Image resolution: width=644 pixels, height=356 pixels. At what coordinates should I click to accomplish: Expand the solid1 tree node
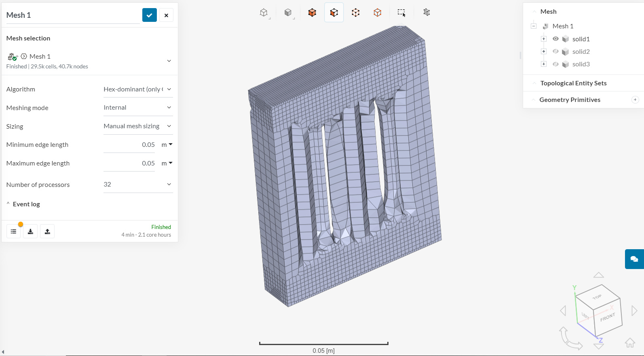pos(544,39)
